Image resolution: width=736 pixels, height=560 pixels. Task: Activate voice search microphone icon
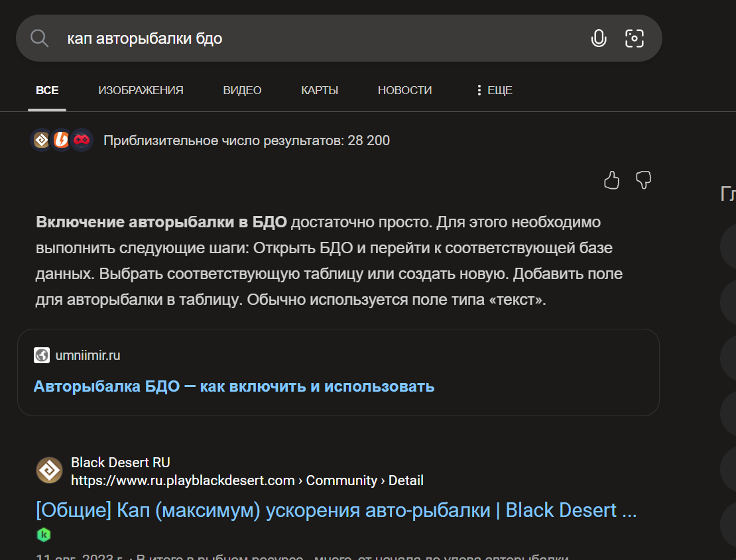(x=598, y=38)
